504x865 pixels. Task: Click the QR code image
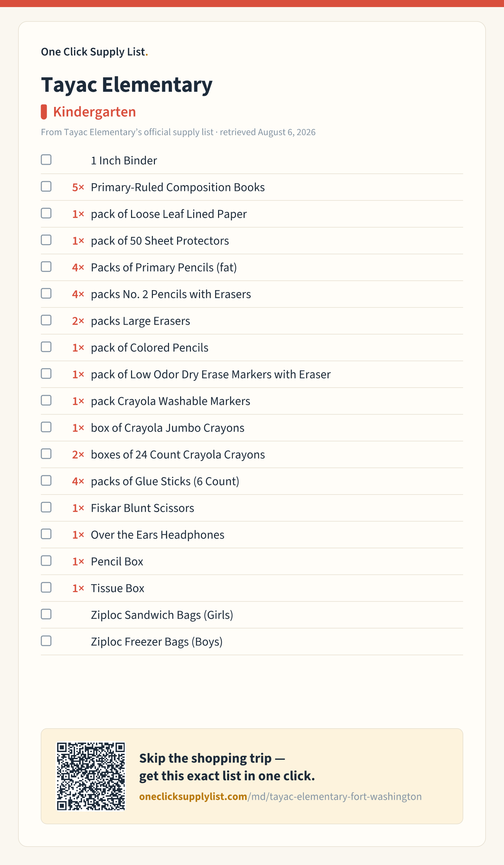click(x=91, y=776)
